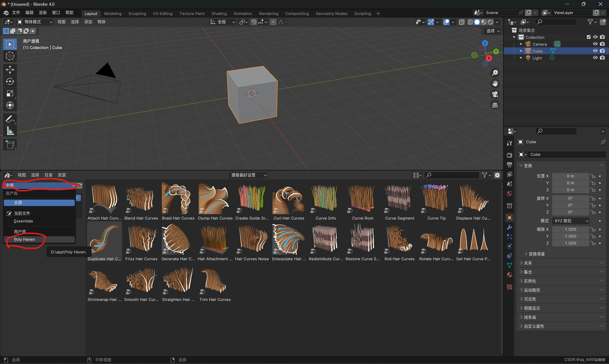Select the Braid Hair Curves asset thumbnail
The width and height of the screenshot is (609, 364).
click(x=178, y=199)
